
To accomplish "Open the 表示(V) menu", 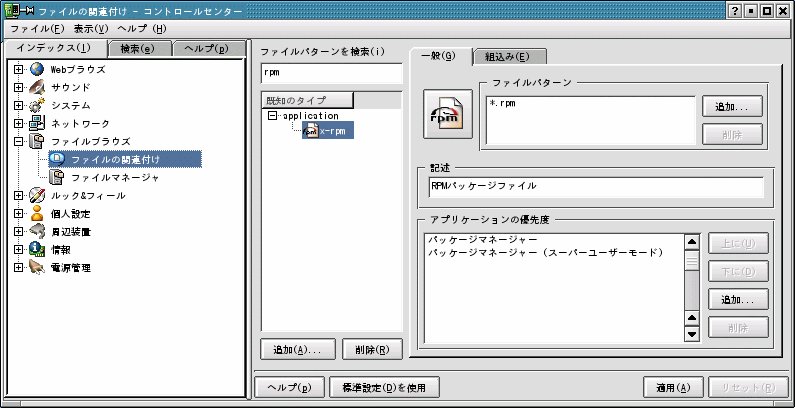I will click(x=91, y=29).
